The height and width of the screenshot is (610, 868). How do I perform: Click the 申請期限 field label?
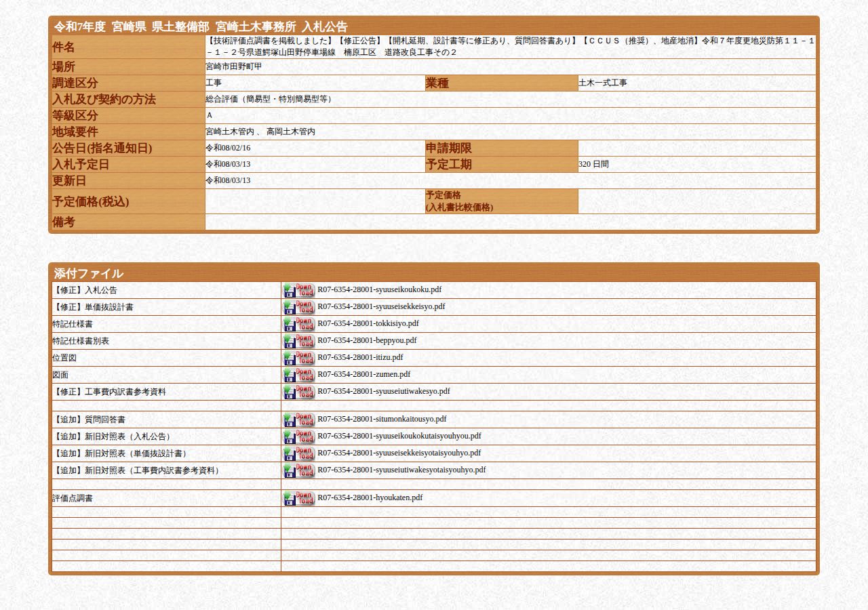point(449,148)
